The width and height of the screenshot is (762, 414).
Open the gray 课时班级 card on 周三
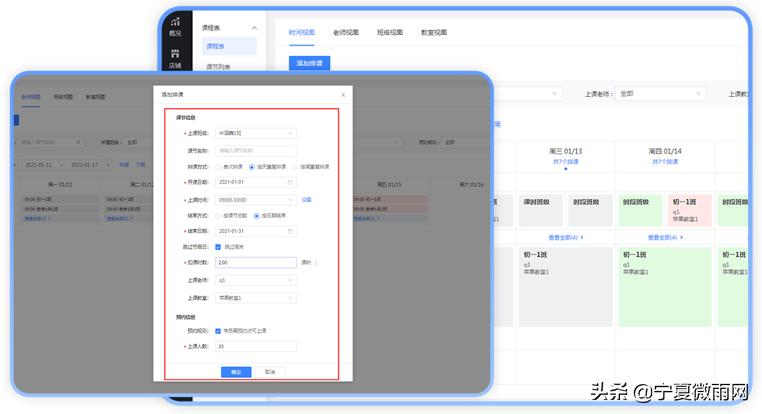click(540, 210)
